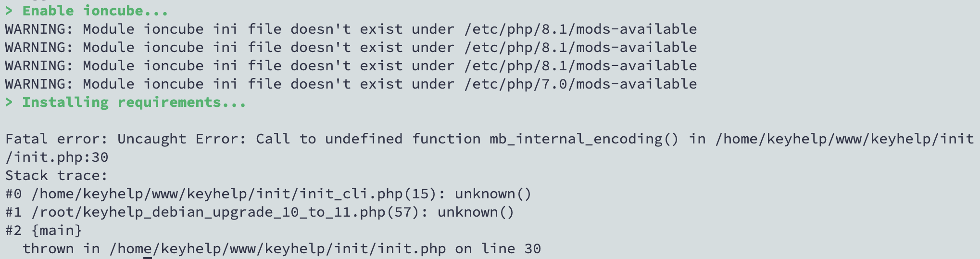980x259 pixels.
Task: Click the "/init.php:30" wrapped line
Action: click(x=57, y=157)
